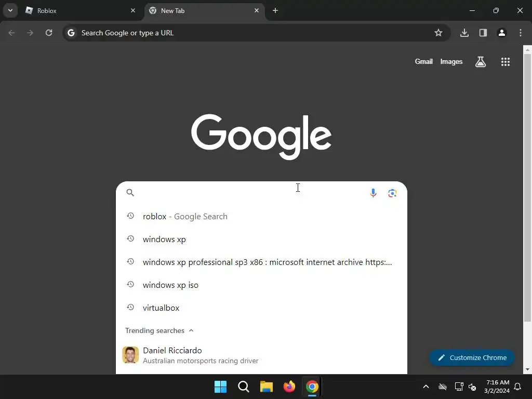Switch to the Roblox tab
The image size is (532, 399).
[80, 10]
